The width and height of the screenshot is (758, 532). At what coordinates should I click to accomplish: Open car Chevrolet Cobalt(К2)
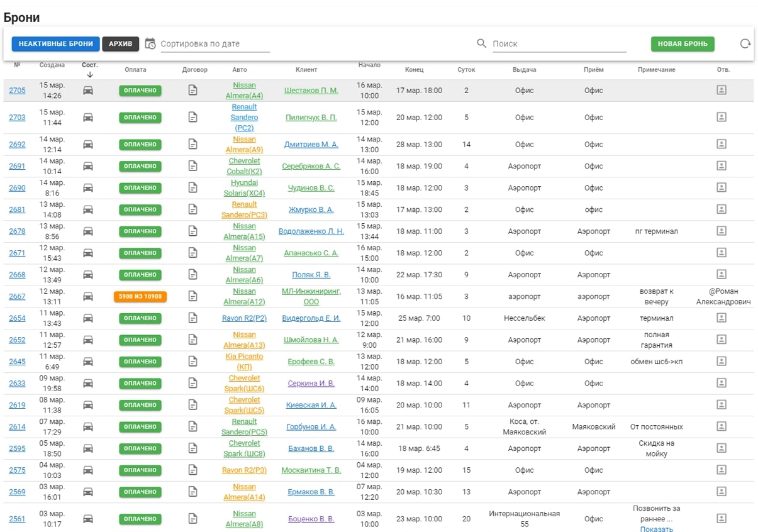pos(244,166)
